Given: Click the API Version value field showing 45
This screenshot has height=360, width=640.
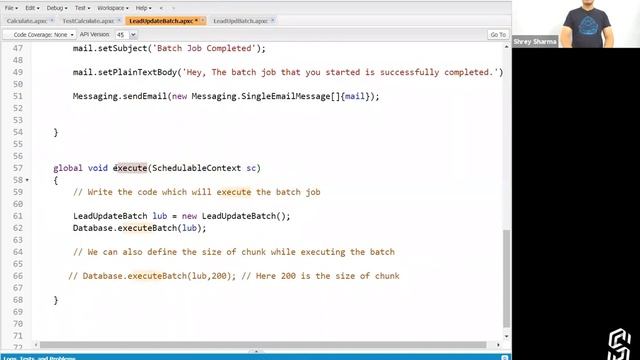Looking at the screenshot, I should pos(122,35).
